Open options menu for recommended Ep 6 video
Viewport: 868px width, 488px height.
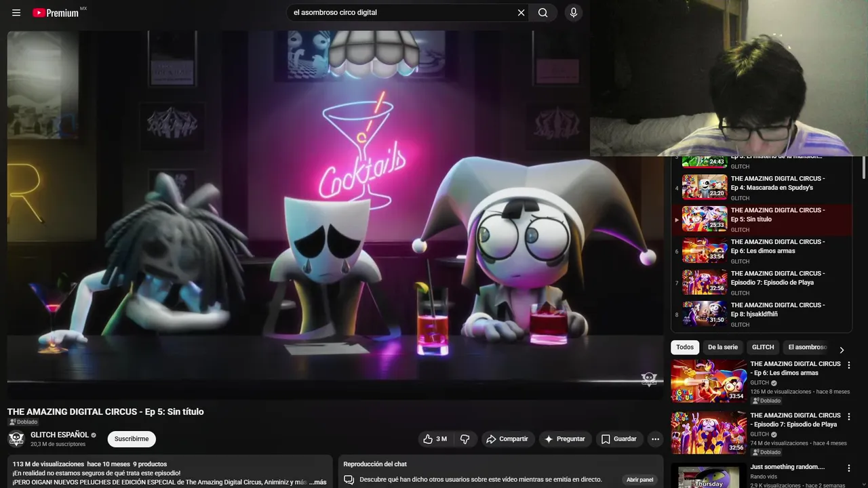848,365
